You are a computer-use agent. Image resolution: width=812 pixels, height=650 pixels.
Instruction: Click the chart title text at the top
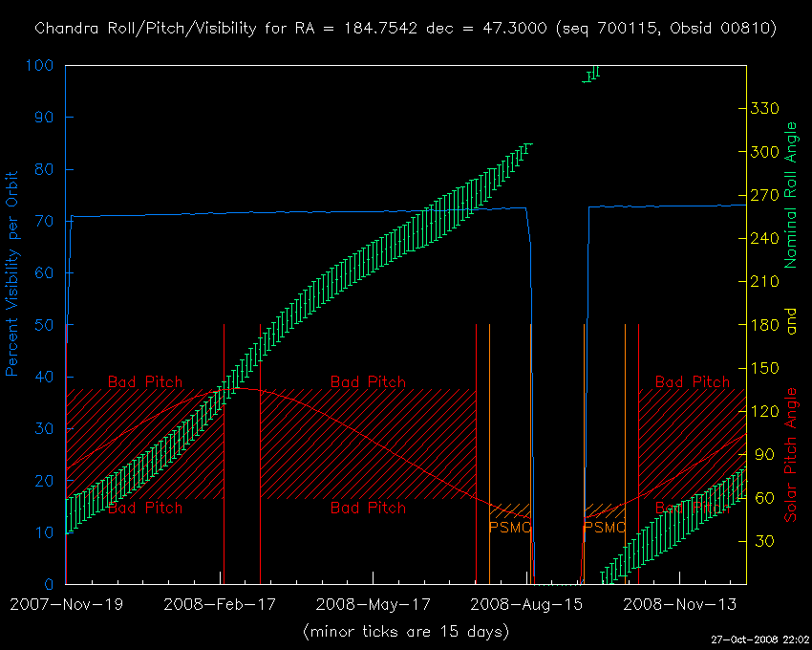click(x=405, y=29)
